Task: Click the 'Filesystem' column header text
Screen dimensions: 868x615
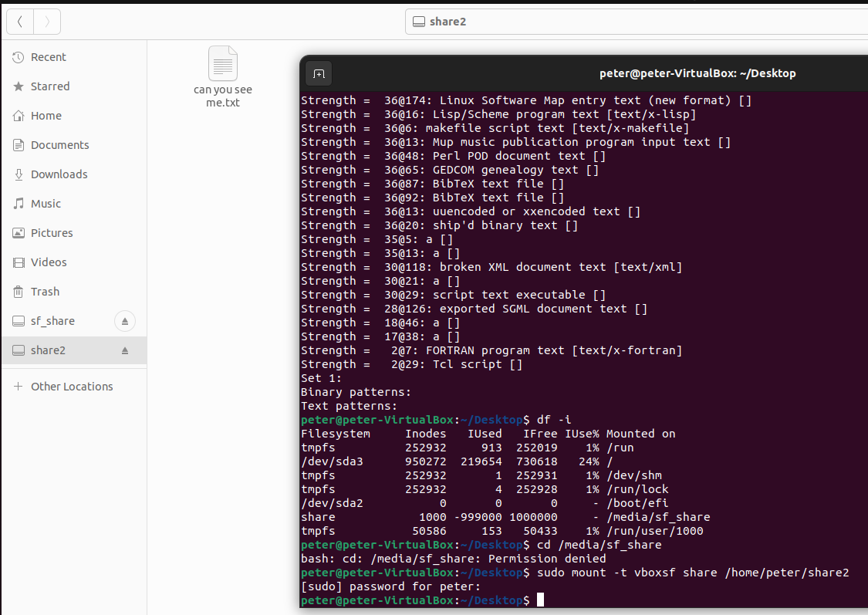Action: click(x=336, y=434)
